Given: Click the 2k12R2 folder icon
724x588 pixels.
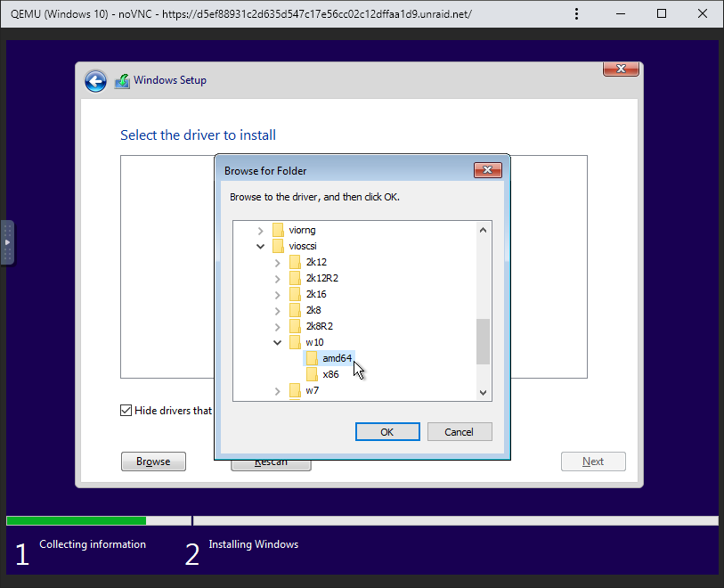Looking at the screenshot, I should point(295,278).
